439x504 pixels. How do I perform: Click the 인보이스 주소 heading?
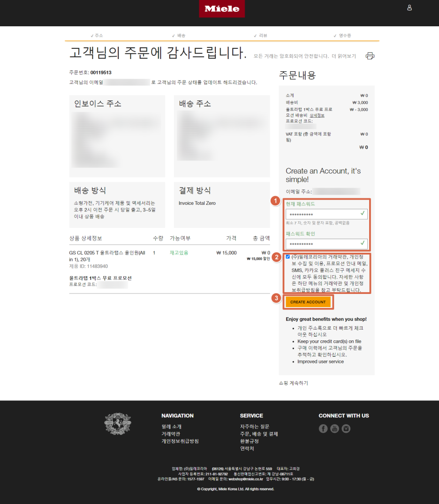pyautogui.click(x=98, y=104)
